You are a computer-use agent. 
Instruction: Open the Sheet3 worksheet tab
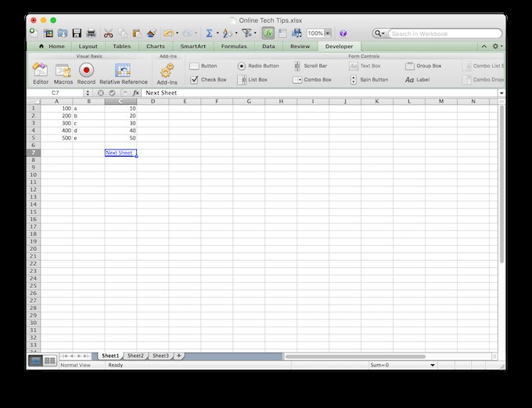(x=160, y=356)
